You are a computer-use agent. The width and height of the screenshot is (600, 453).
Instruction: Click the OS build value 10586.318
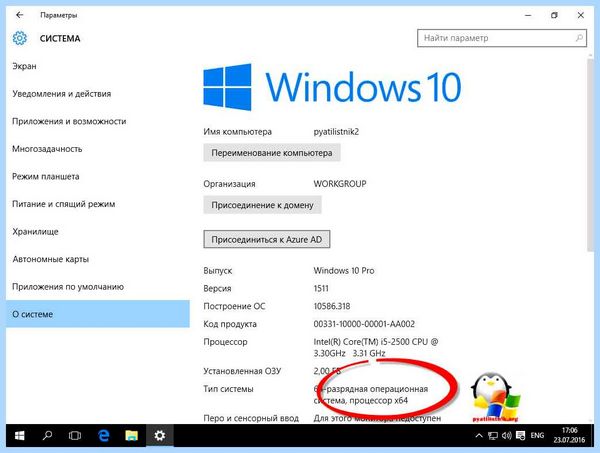(x=331, y=306)
